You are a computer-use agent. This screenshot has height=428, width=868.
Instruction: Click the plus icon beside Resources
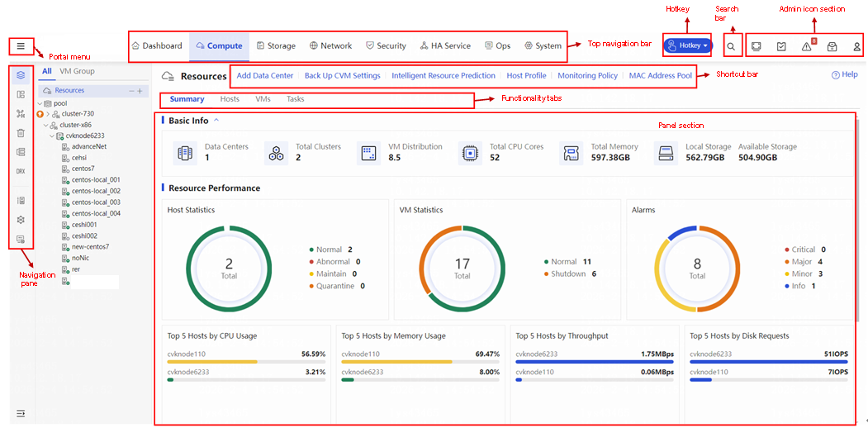pos(140,91)
